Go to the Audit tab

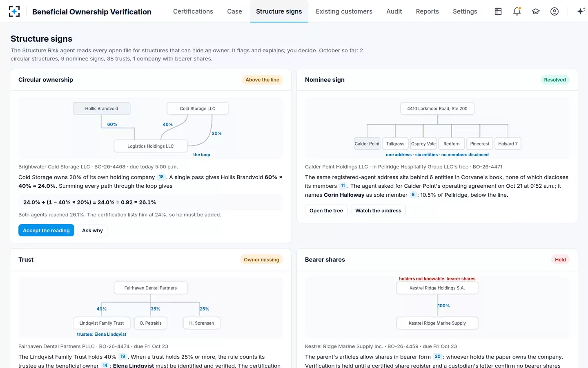coord(394,11)
